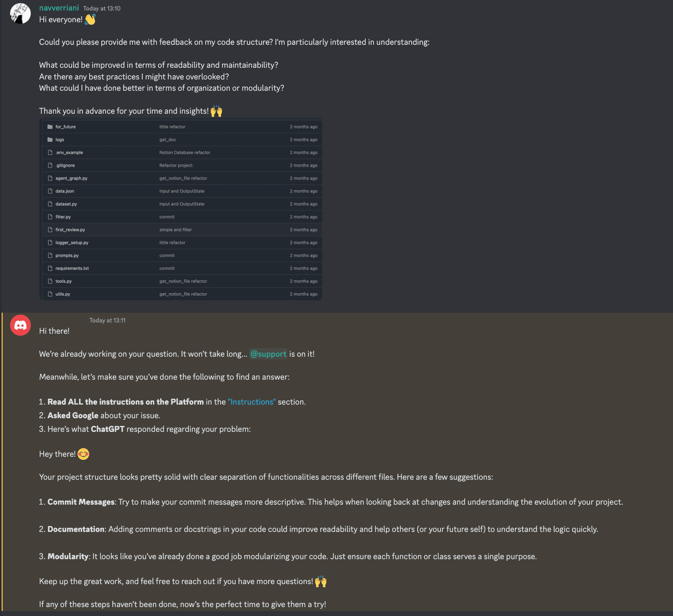Click the embedded repository screenshot

click(x=181, y=208)
